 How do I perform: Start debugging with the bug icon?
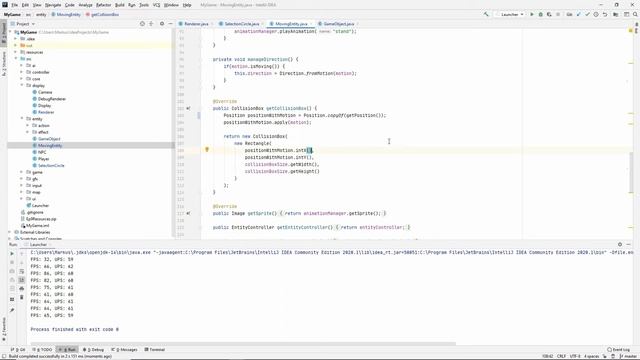540,14
